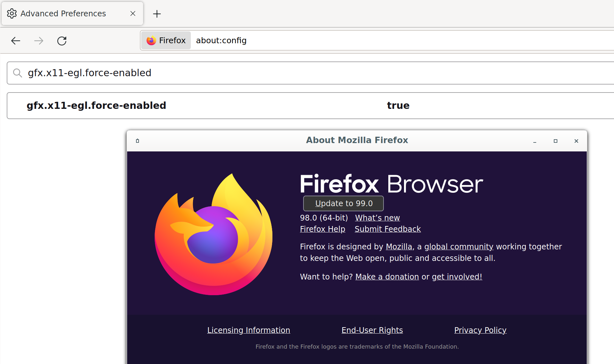This screenshot has width=614, height=364.
Task: Close the About Mozilla Firefox dialog
Action: [576, 141]
